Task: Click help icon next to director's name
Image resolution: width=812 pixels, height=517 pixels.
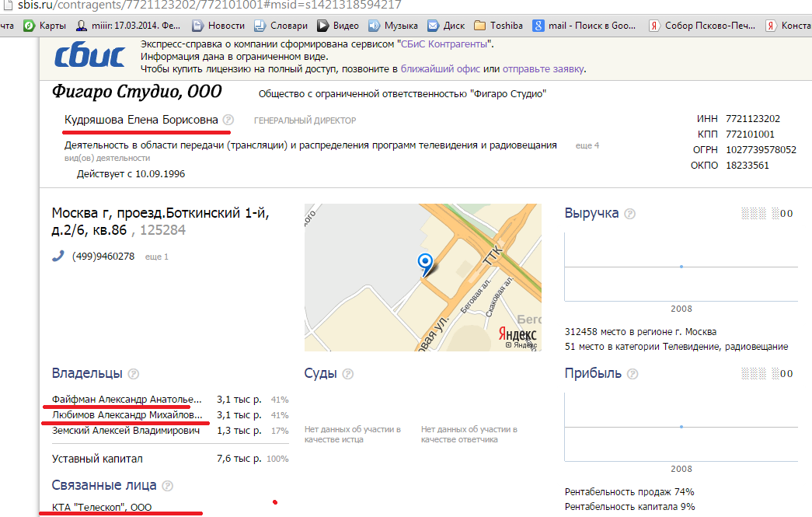Action: [x=228, y=120]
